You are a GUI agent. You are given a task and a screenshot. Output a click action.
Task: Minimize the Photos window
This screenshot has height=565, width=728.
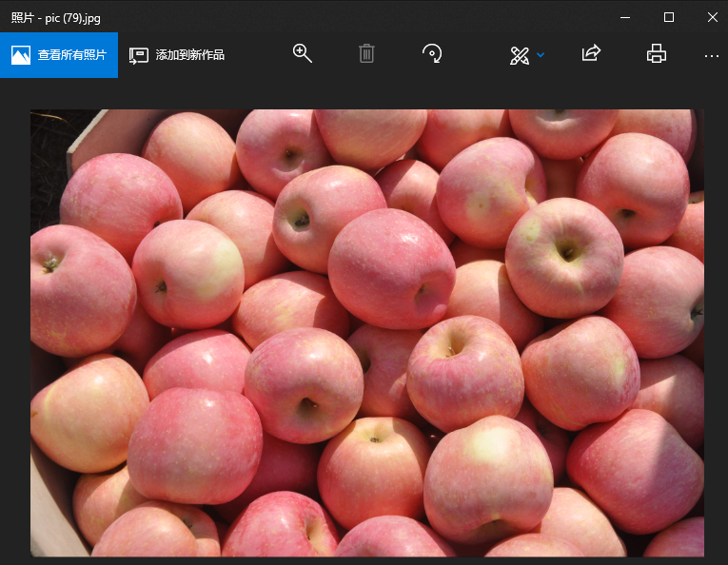[x=625, y=18]
